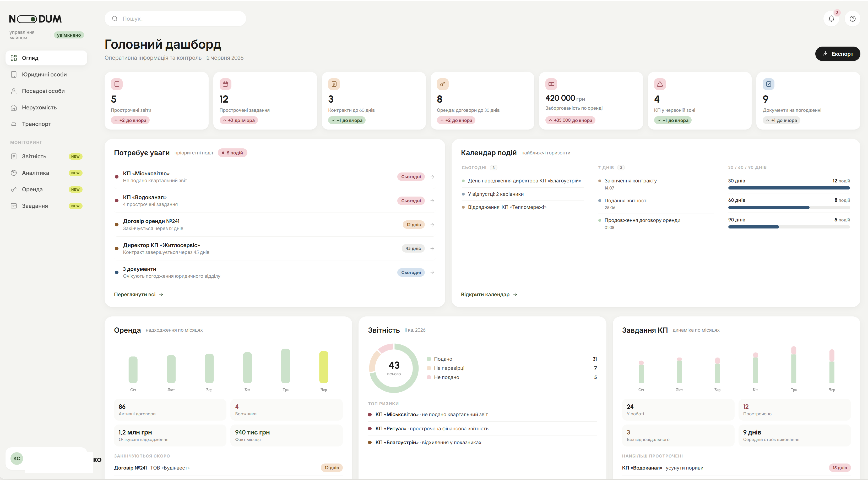
Task: Toggle the «увімкнено» status badge
Action: click(x=69, y=35)
